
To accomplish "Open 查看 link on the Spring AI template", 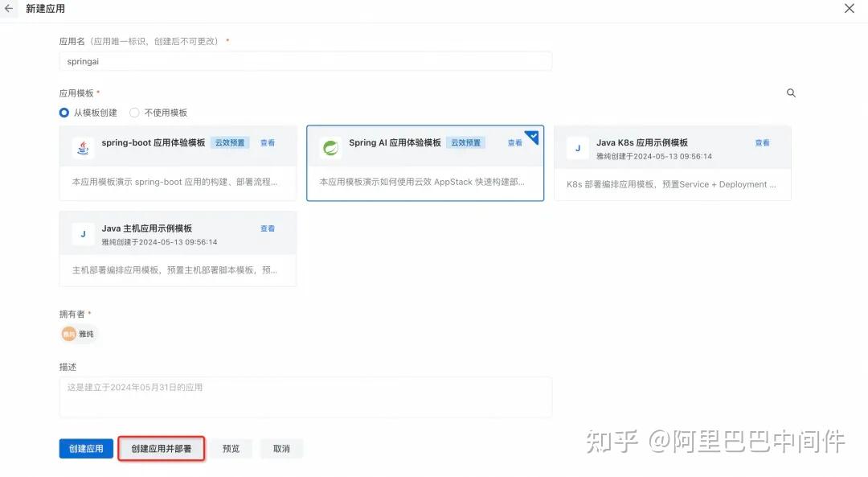I will tap(515, 143).
